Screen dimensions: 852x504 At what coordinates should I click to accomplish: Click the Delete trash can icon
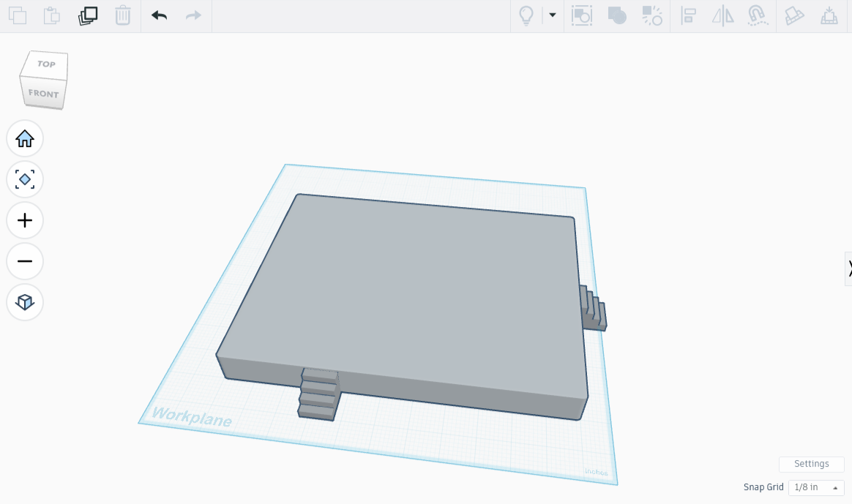pos(123,15)
